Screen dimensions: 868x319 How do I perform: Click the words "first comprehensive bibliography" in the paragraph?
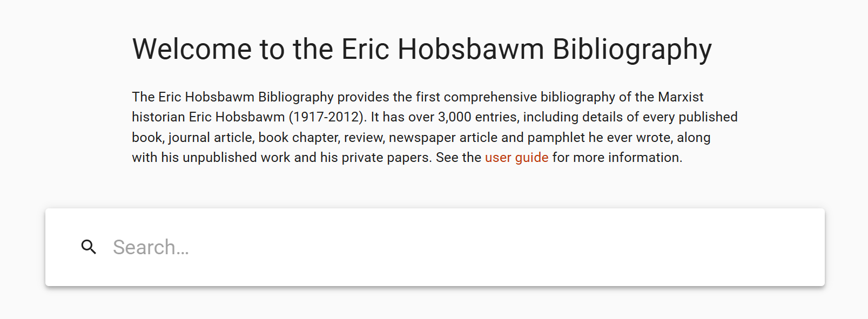pyautogui.click(x=515, y=97)
